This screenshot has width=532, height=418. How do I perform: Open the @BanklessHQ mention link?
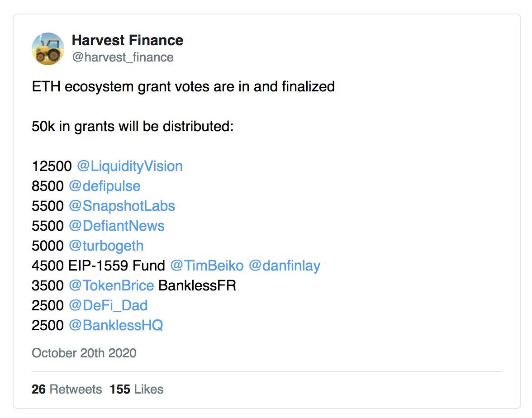tap(116, 325)
